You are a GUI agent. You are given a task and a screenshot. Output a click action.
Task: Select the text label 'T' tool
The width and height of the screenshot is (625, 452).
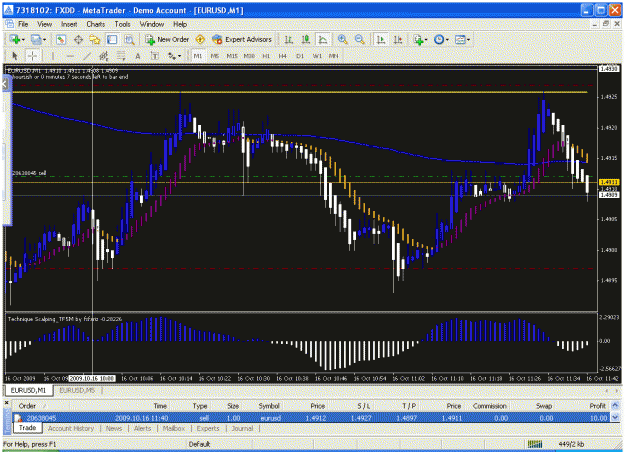(x=155, y=56)
